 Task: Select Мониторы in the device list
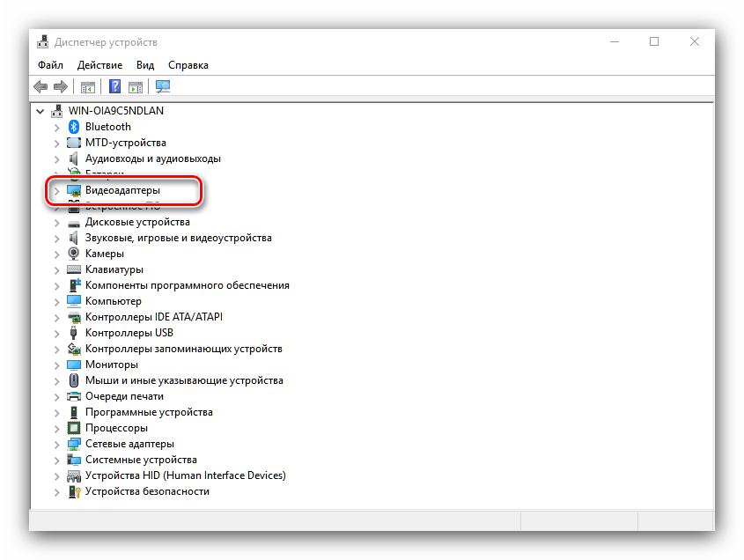coord(111,365)
